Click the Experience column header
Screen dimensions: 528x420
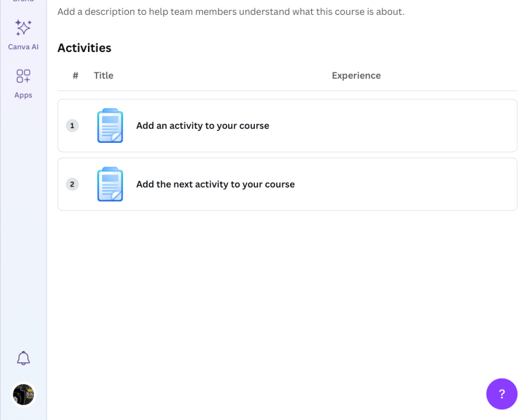coord(356,76)
